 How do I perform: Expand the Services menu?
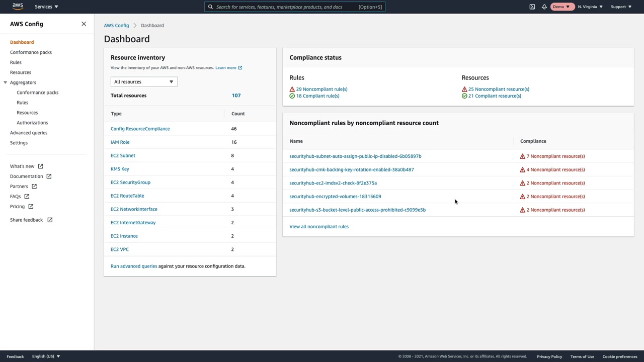coord(46,7)
